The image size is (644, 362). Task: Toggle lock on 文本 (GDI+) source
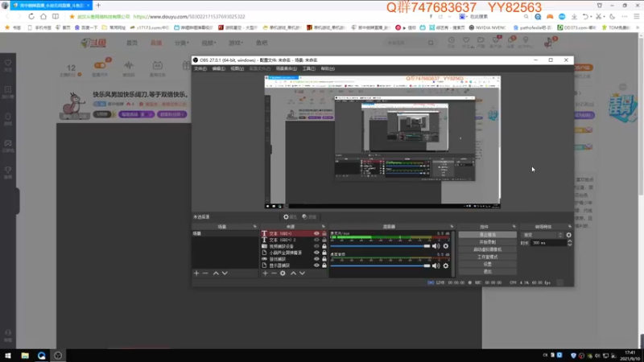point(324,233)
